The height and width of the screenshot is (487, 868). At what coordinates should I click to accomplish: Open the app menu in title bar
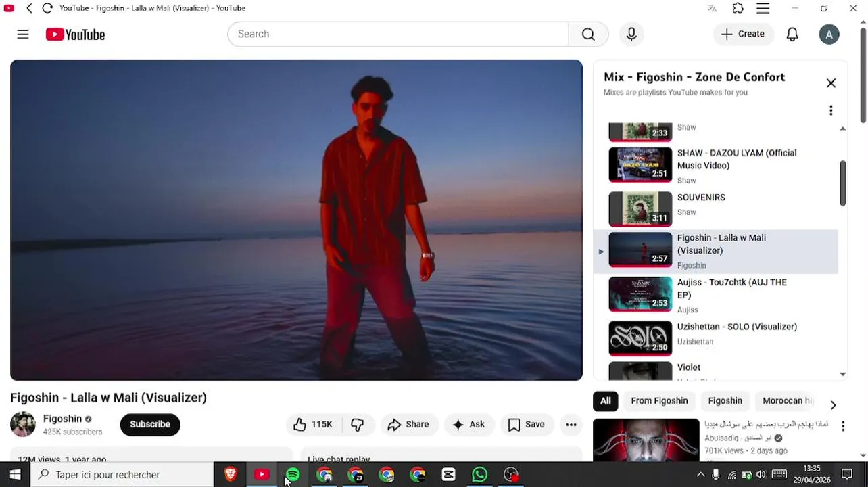click(x=763, y=8)
